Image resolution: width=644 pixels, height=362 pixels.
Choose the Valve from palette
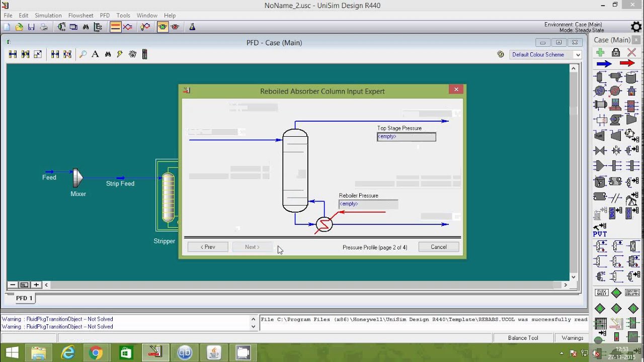coord(600,150)
